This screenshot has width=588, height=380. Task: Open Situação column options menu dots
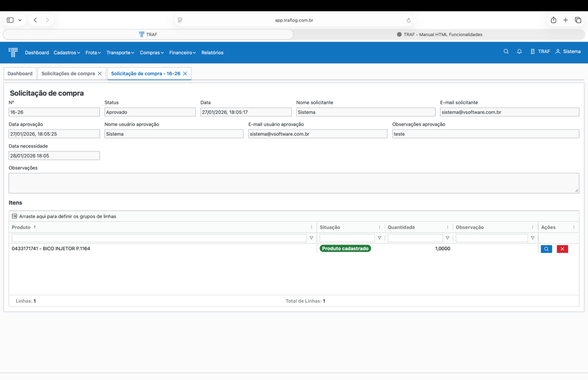click(x=379, y=227)
